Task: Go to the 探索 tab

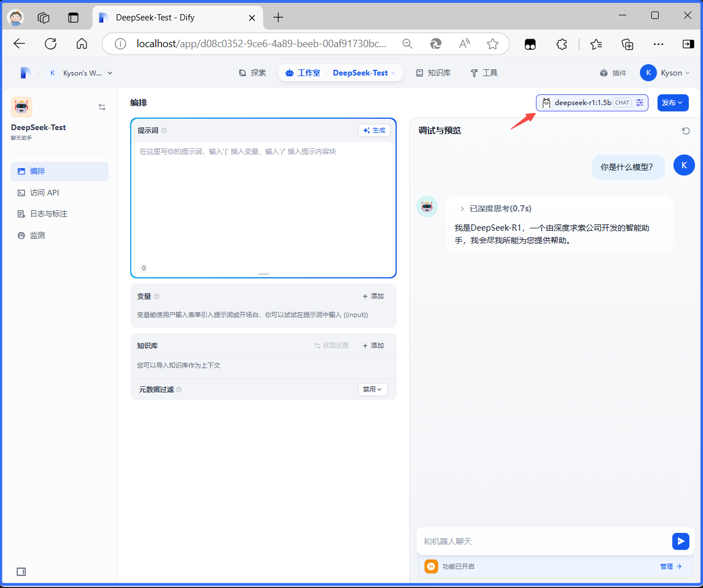Action: [252, 73]
